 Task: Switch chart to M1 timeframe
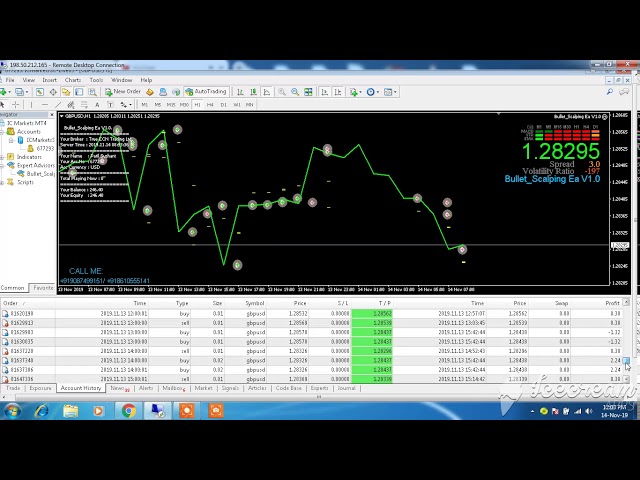144,104
